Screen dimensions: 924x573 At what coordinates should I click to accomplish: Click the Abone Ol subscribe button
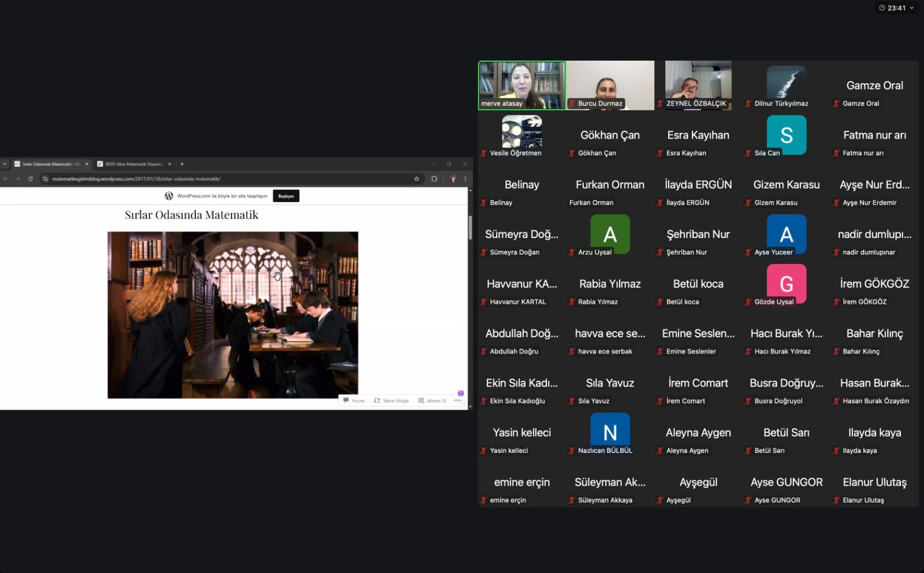pyautogui.click(x=433, y=400)
